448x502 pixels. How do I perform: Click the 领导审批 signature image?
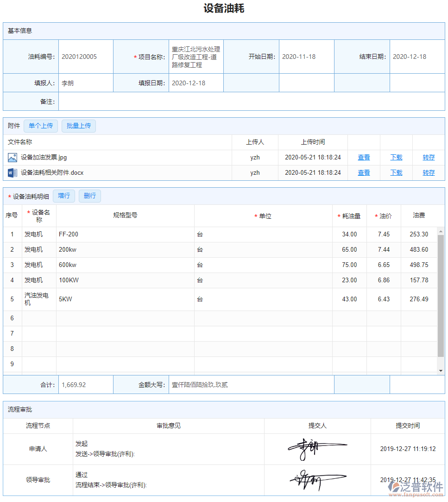(x=317, y=479)
